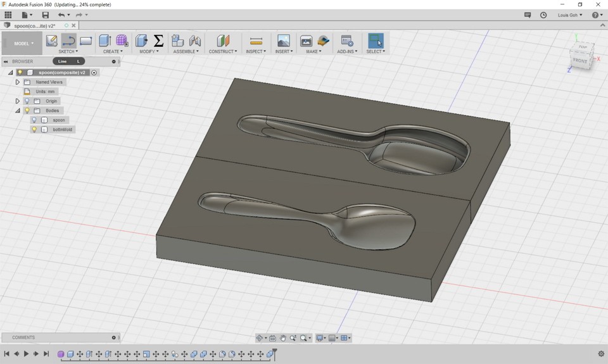This screenshot has height=364, width=608.
Task: Open the Louis Goh account dropdown
Action: [570, 15]
